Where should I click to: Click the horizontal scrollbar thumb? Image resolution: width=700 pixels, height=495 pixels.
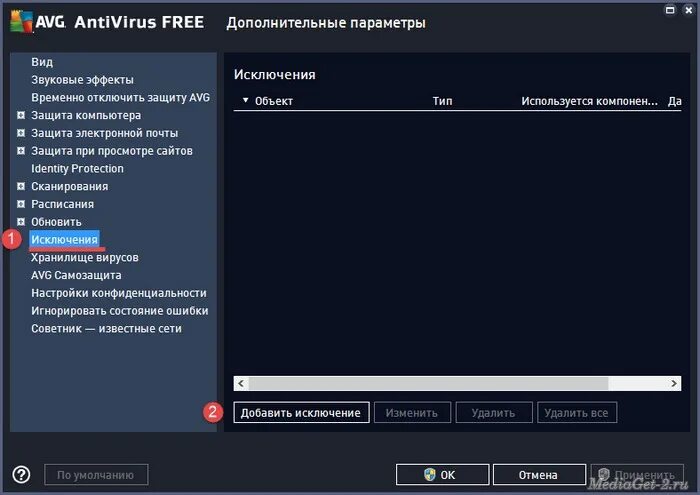click(x=429, y=383)
